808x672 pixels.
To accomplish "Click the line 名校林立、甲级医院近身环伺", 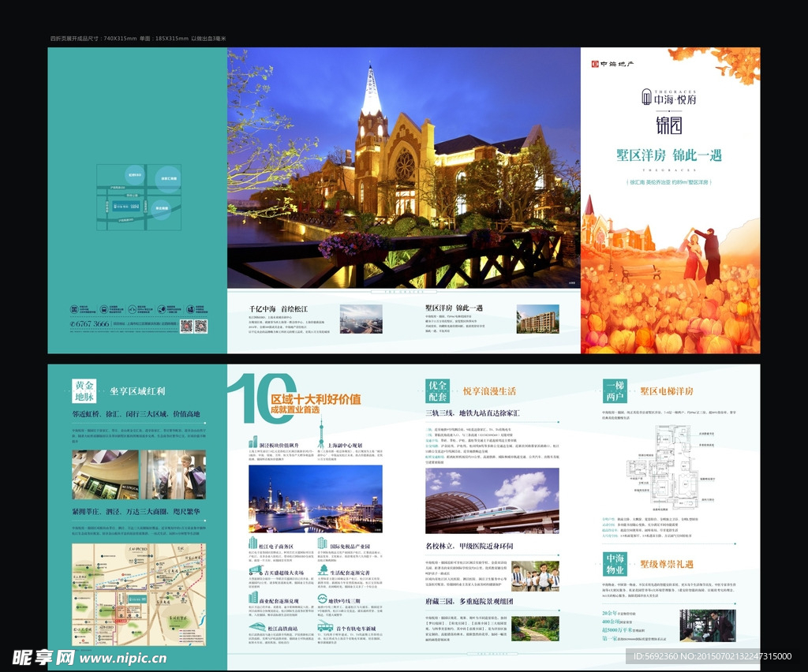I will pos(469,546).
